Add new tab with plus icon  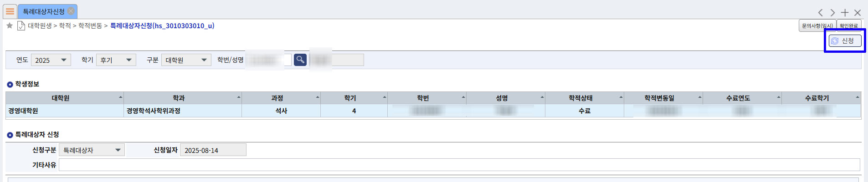(x=845, y=13)
